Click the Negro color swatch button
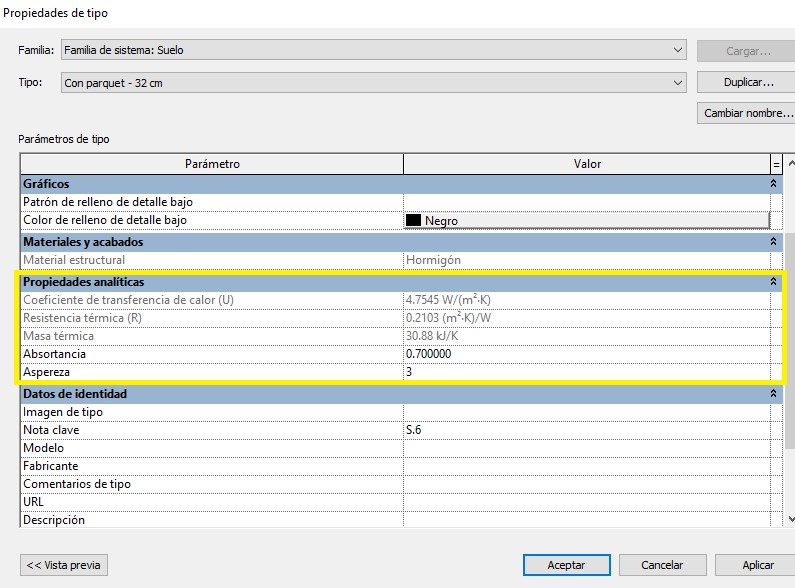 coord(586,221)
